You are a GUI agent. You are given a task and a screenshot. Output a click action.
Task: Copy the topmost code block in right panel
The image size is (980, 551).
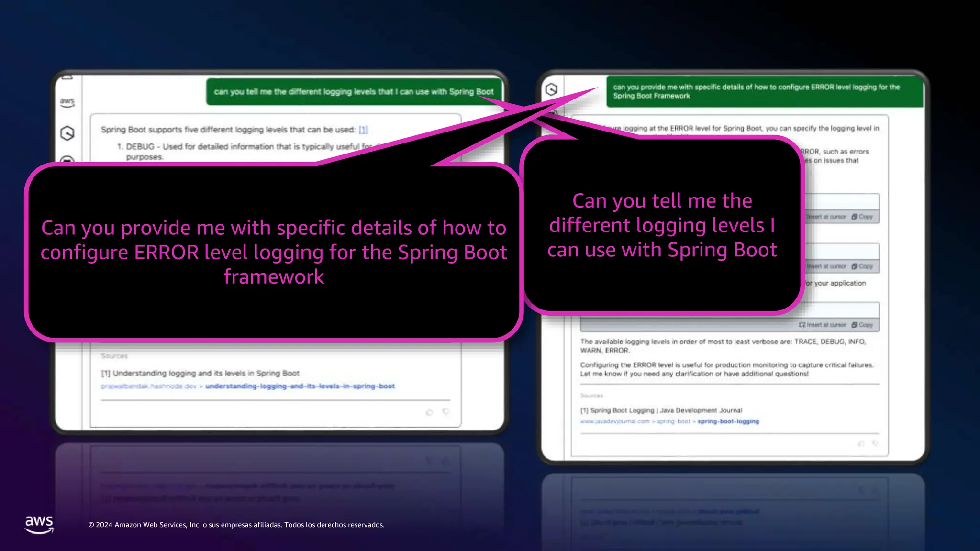pyautogui.click(x=862, y=217)
